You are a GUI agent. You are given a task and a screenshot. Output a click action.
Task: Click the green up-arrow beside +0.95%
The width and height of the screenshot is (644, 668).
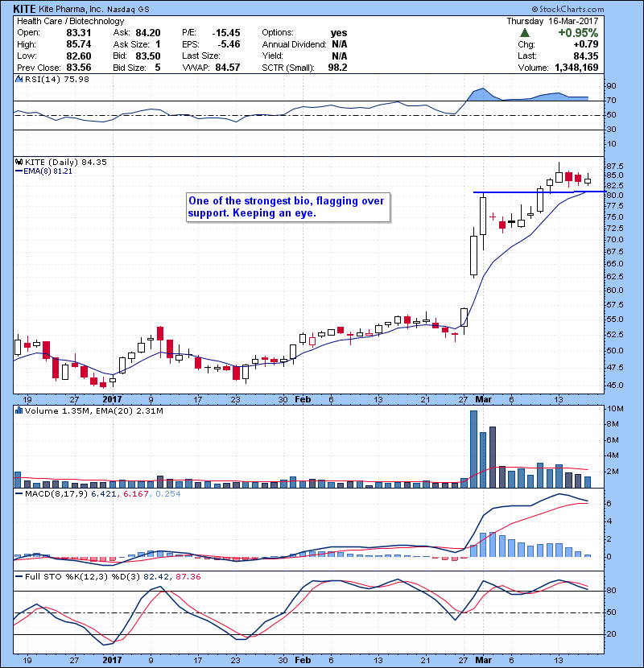(x=525, y=33)
